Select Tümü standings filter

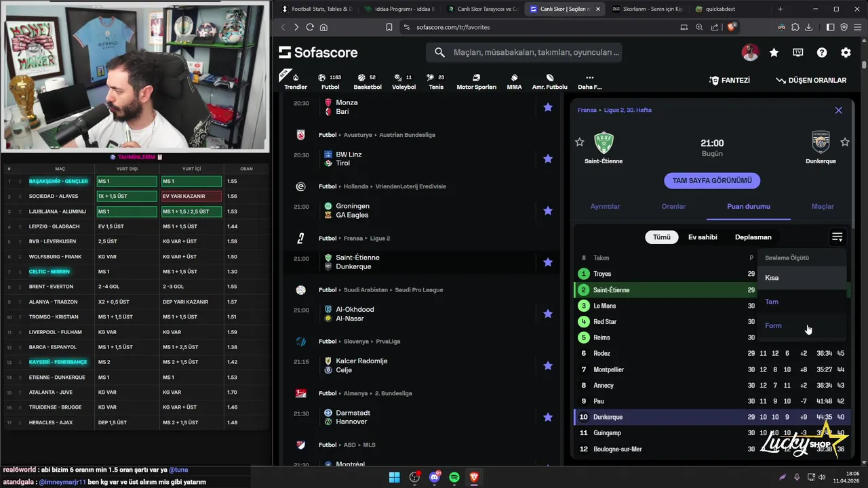pos(662,237)
